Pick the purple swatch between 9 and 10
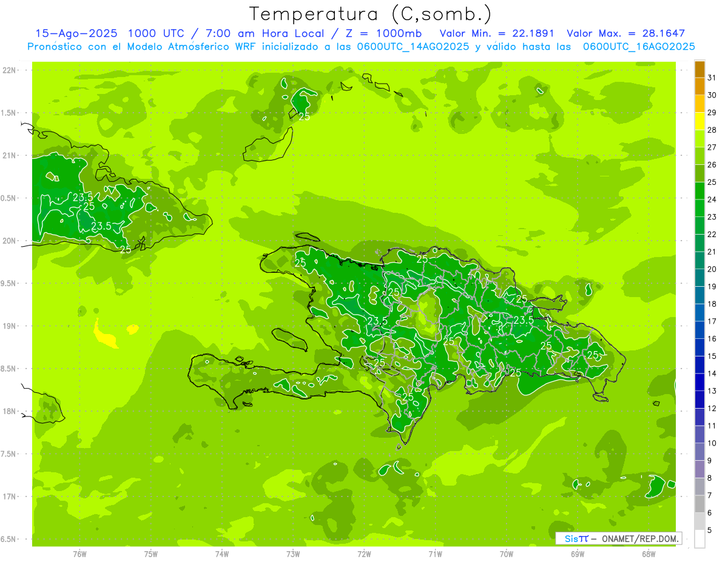 [x=699, y=452]
